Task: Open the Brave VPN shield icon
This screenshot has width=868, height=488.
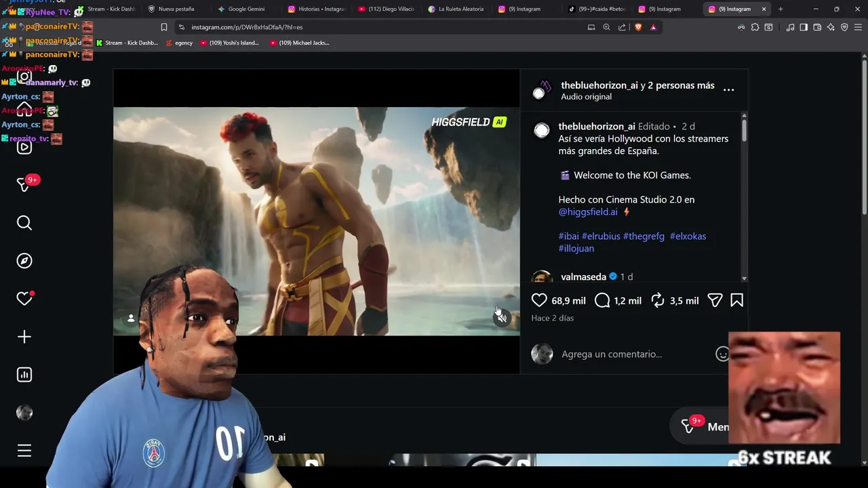Action: (844, 27)
